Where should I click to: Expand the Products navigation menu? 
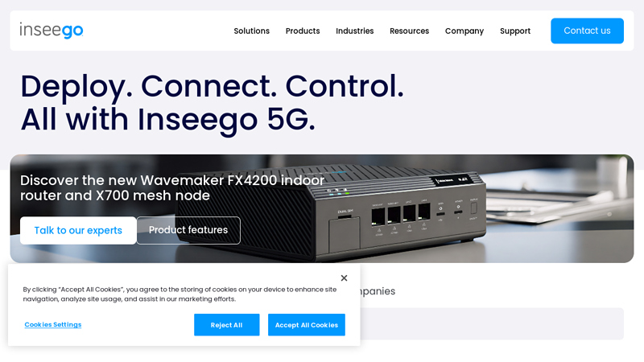pos(303,31)
